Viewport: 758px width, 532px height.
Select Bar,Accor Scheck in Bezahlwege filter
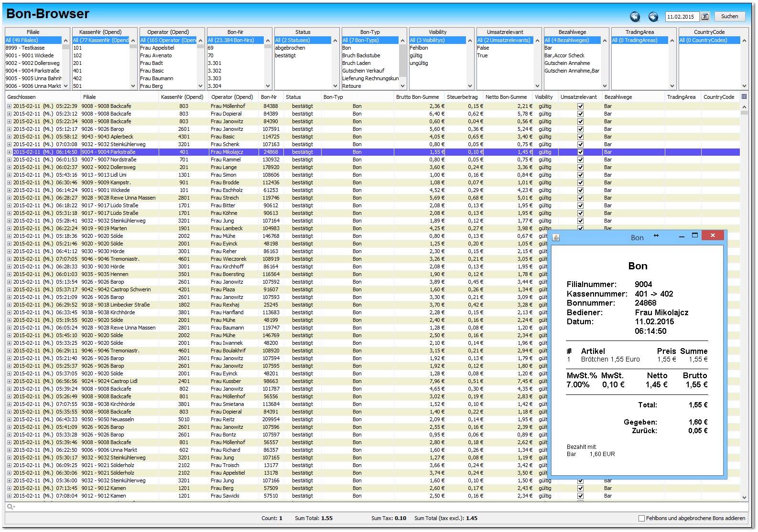572,55
